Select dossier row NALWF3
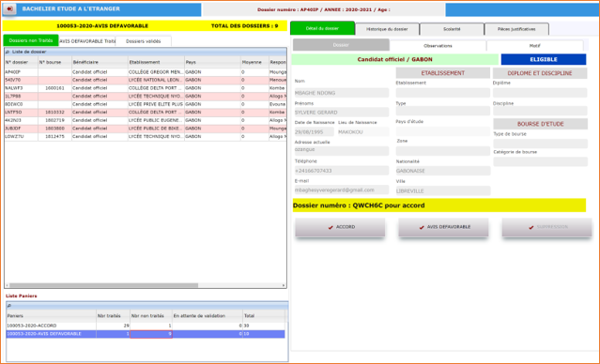The width and height of the screenshot is (600, 364). 145,88
